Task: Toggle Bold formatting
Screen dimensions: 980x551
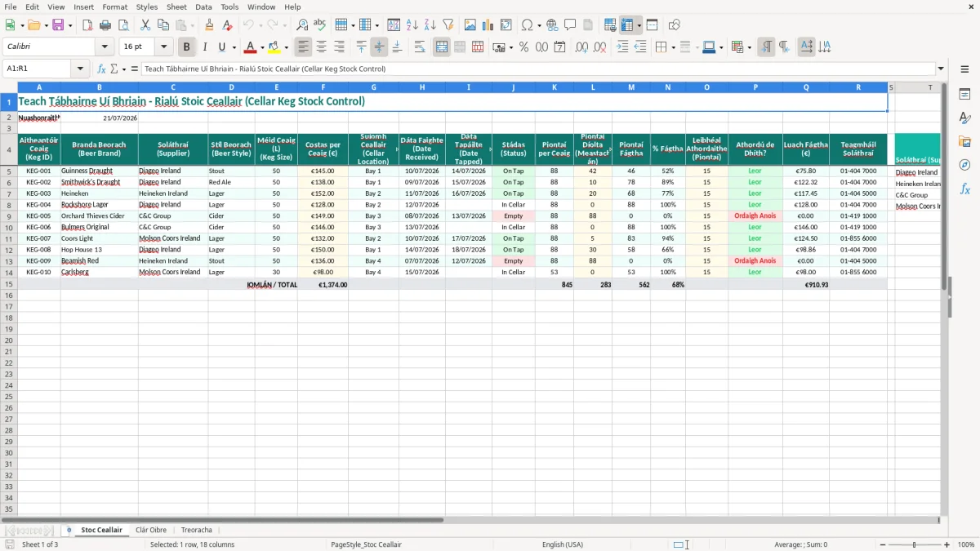Action: click(x=187, y=47)
